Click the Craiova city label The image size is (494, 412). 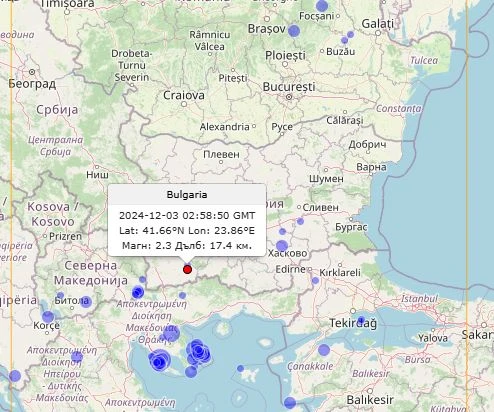[184, 95]
